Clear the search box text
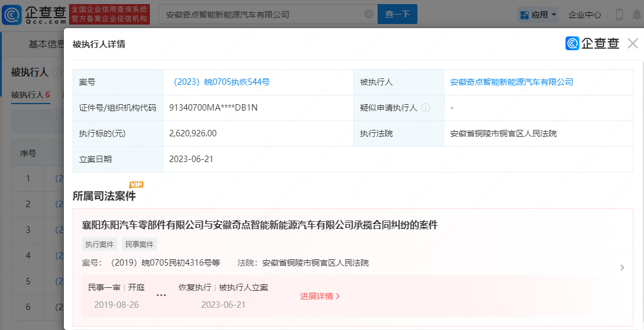The image size is (644, 330). click(368, 15)
